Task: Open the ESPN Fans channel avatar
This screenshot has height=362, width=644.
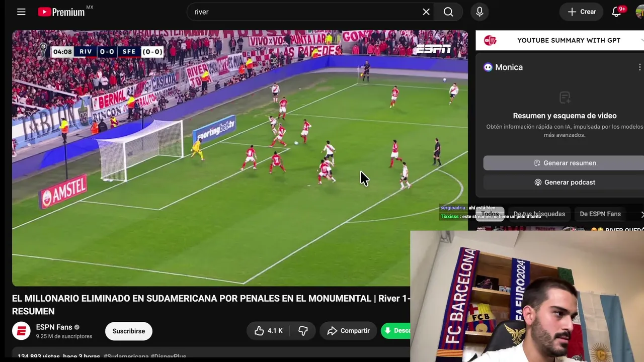Action: coord(21,331)
